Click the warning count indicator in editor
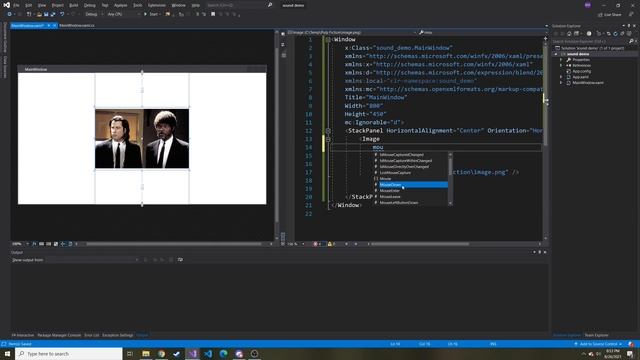This screenshot has height=360, width=640. [x=331, y=244]
